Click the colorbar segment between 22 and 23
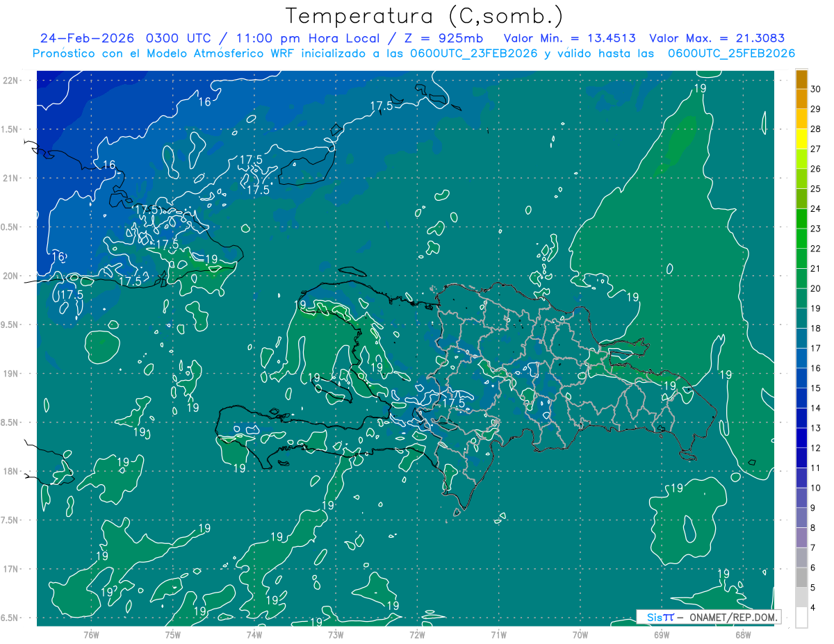This screenshot has width=834, height=644. [801, 239]
